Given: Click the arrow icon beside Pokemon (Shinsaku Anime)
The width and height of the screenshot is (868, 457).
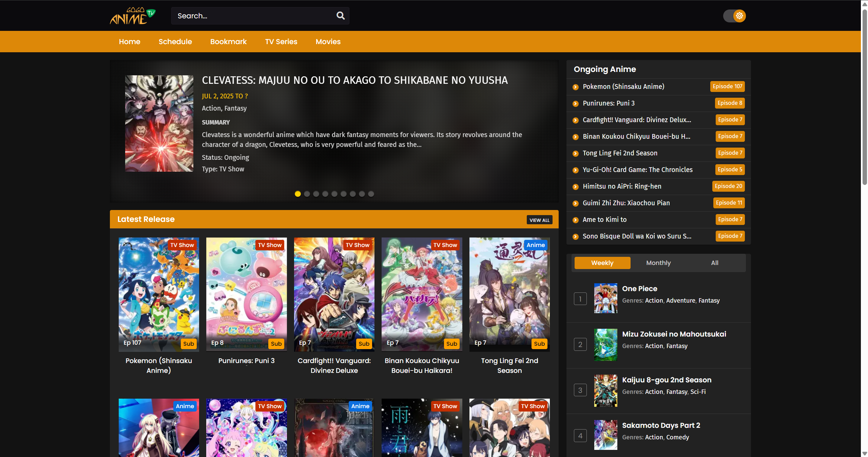Looking at the screenshot, I should click(575, 87).
